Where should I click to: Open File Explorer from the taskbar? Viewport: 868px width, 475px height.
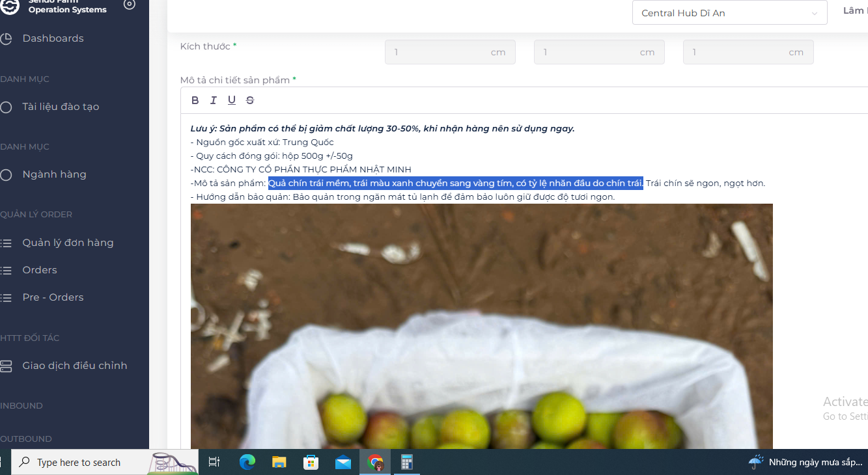[x=279, y=463]
